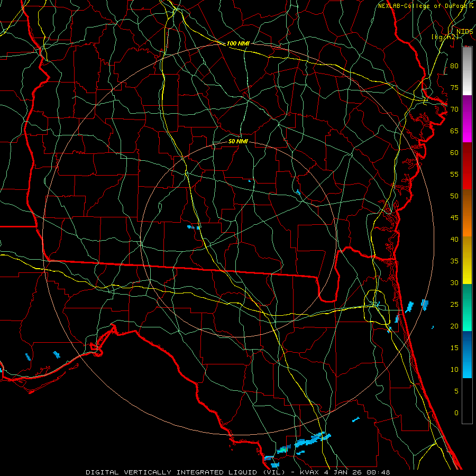The width and height of the screenshot is (476, 476).
Task: Click the scale value 10
Action: coord(454,370)
